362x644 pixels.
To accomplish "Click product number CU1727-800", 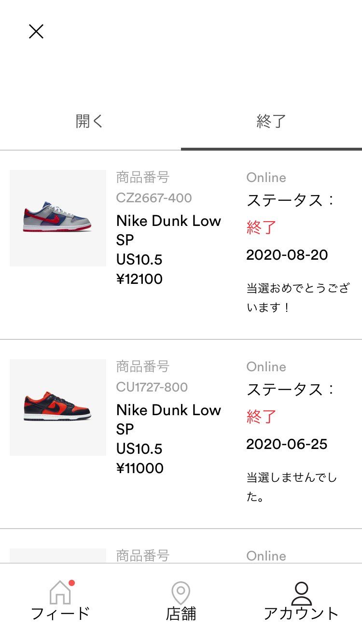I will coord(152,387).
